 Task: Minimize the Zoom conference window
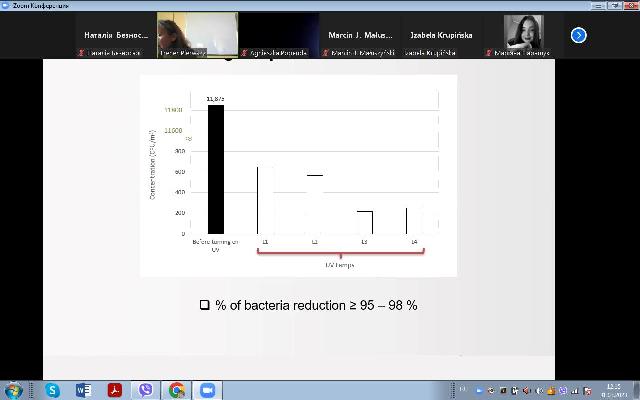tap(598, 5)
